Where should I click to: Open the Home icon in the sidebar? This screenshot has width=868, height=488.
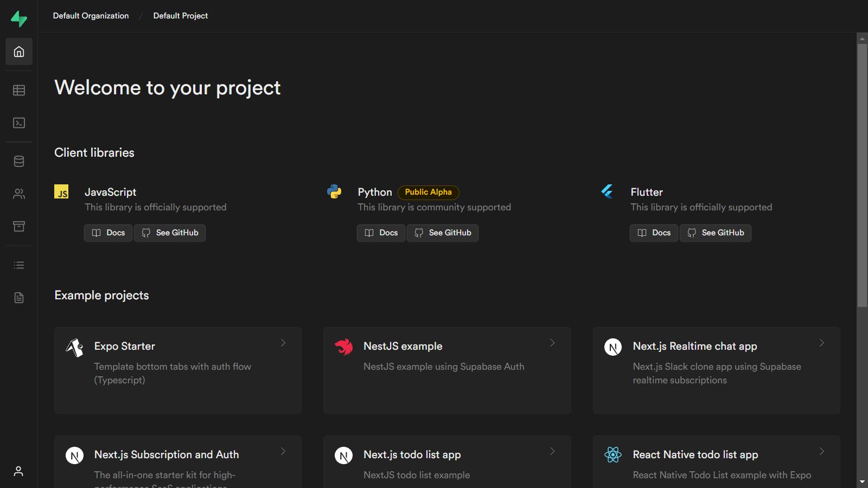(19, 52)
